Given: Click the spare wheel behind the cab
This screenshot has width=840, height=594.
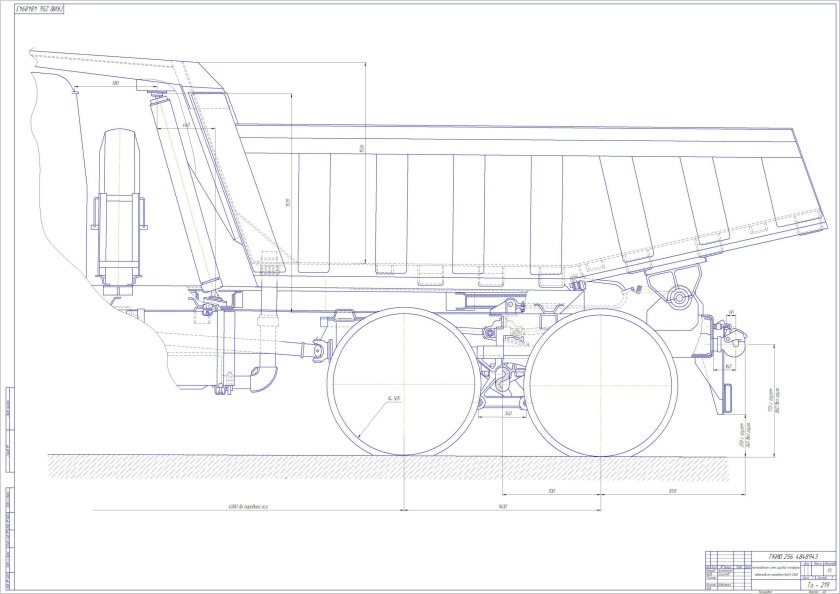Looking at the screenshot, I should coord(119,205).
